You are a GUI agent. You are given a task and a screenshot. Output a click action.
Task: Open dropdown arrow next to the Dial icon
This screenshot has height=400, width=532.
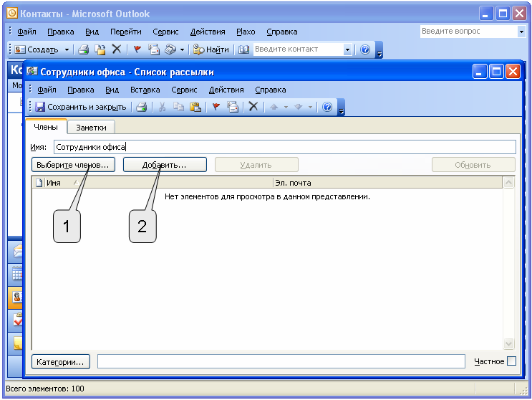coord(182,50)
